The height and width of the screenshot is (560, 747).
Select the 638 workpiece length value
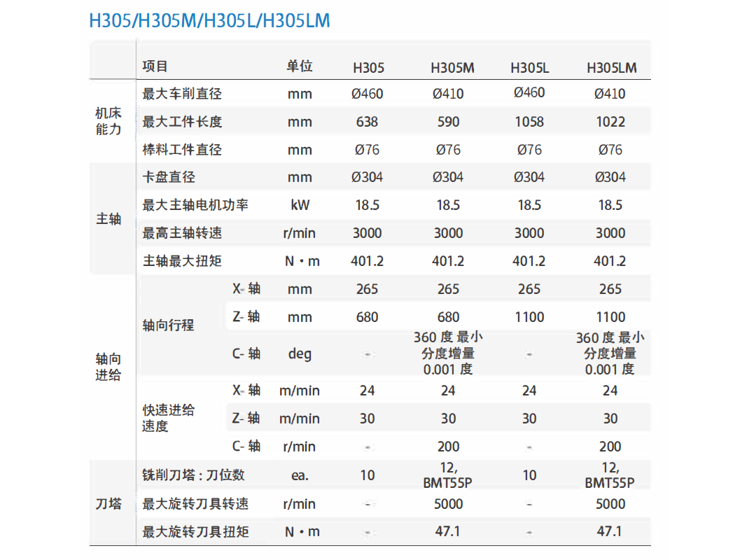(x=367, y=122)
